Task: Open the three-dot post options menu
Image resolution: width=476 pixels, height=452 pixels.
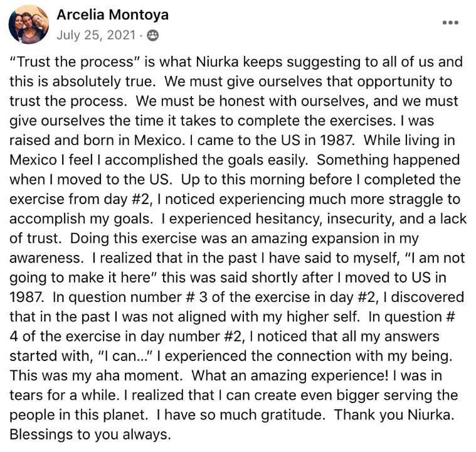Action: 450,23
